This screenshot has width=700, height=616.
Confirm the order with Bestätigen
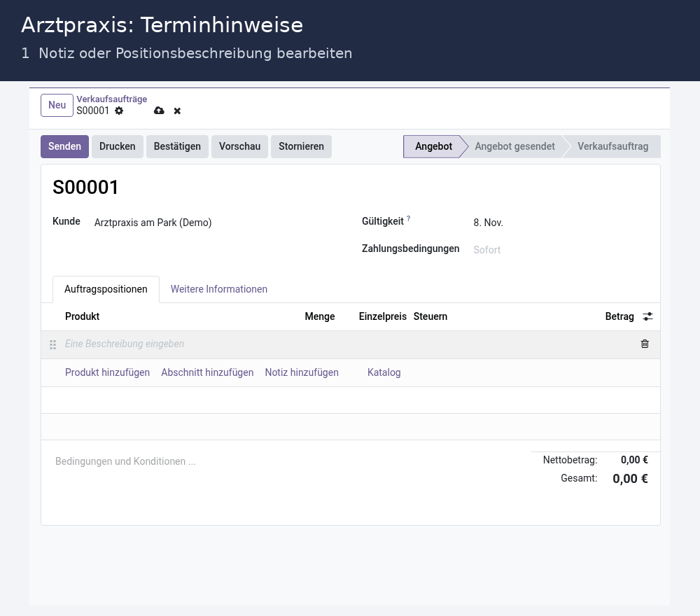coord(177,146)
